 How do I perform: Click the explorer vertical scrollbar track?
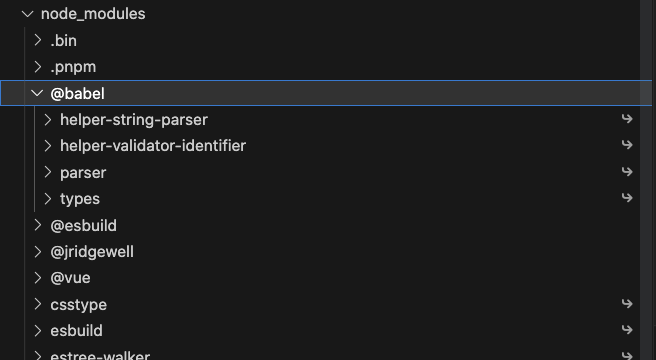tap(646, 180)
